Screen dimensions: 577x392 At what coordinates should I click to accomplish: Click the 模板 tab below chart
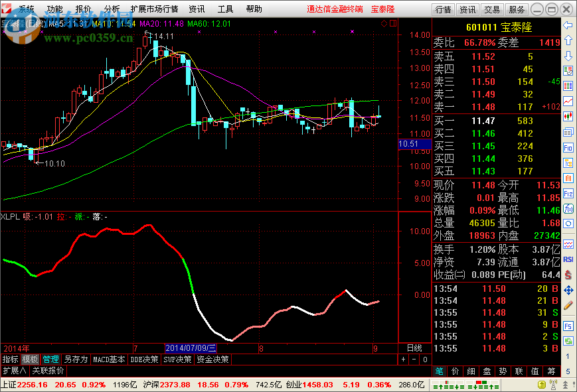tap(30, 359)
